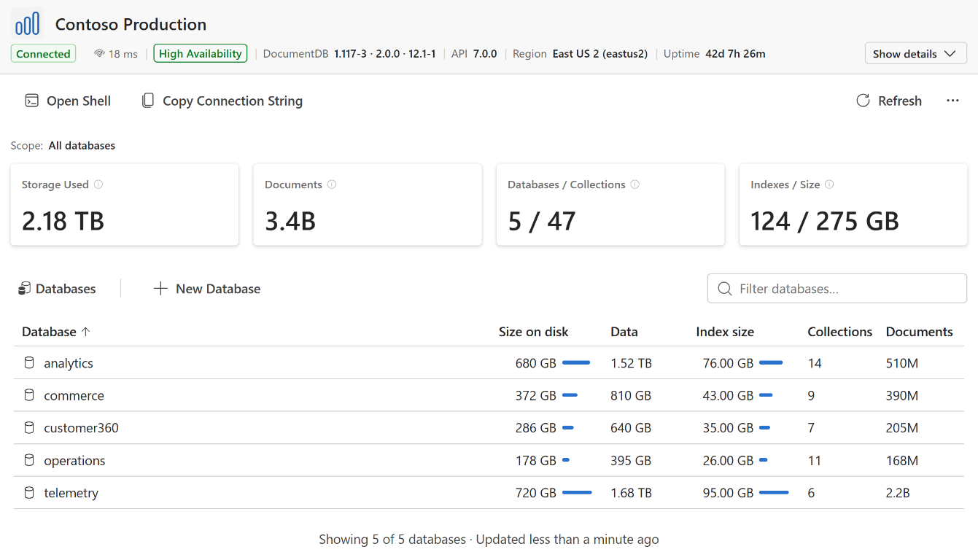Viewport: 978px width, 560px height.
Task: Open the commerce database name
Action: click(74, 395)
